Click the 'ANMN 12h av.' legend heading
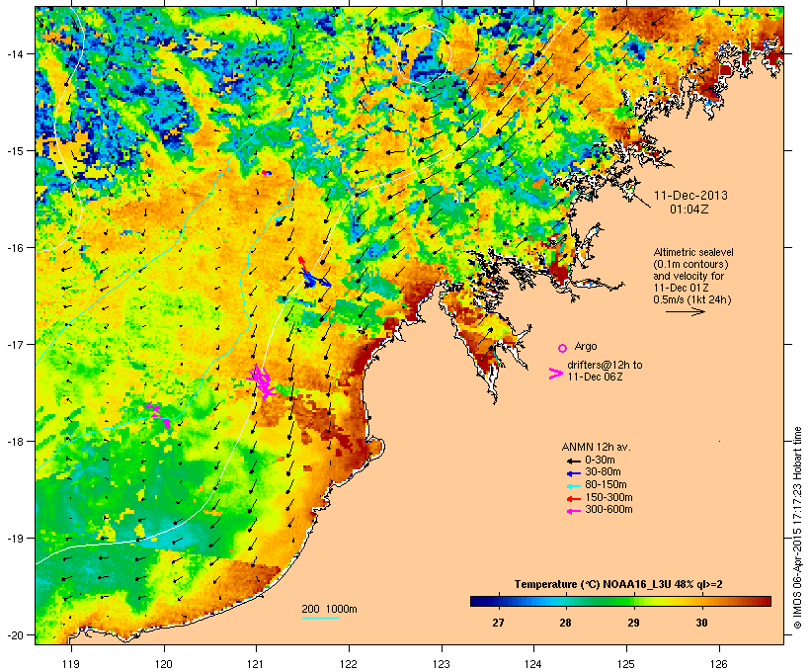 (x=596, y=447)
